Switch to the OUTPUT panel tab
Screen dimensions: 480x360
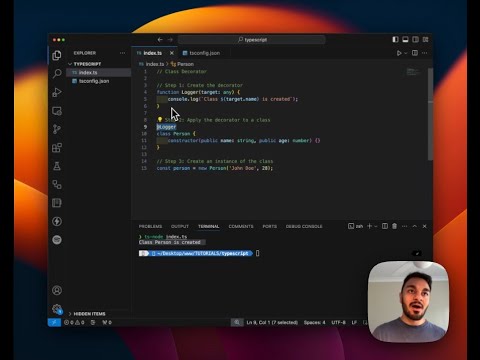tap(180, 226)
